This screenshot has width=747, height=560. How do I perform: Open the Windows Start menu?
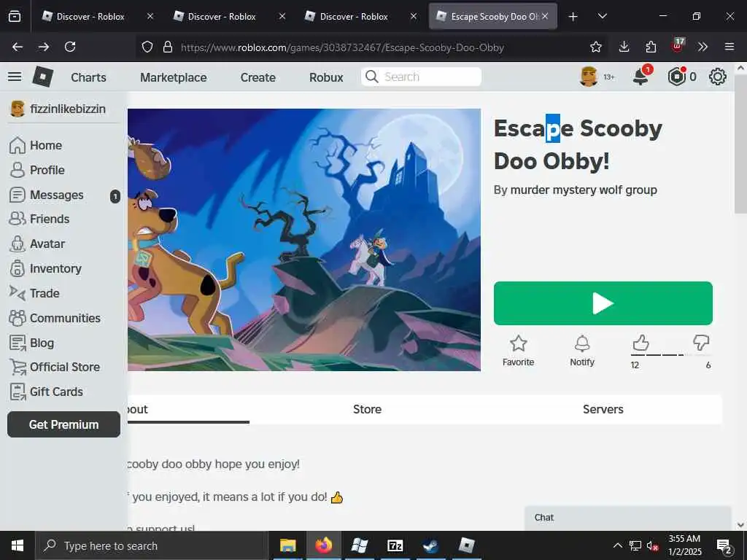pyautogui.click(x=18, y=545)
